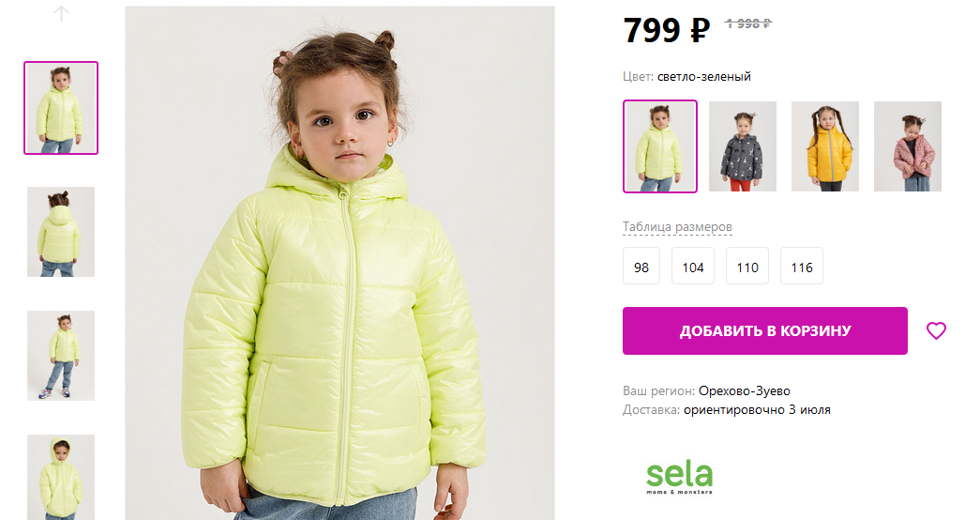
Task: Select size 116
Action: pyautogui.click(x=801, y=266)
